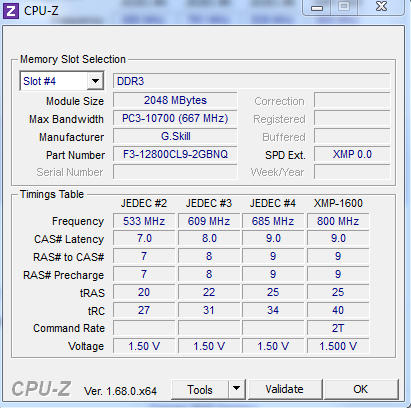Click the 7.0 CAS# Latency cell
Screen dimensions: 411x408
pos(144,239)
